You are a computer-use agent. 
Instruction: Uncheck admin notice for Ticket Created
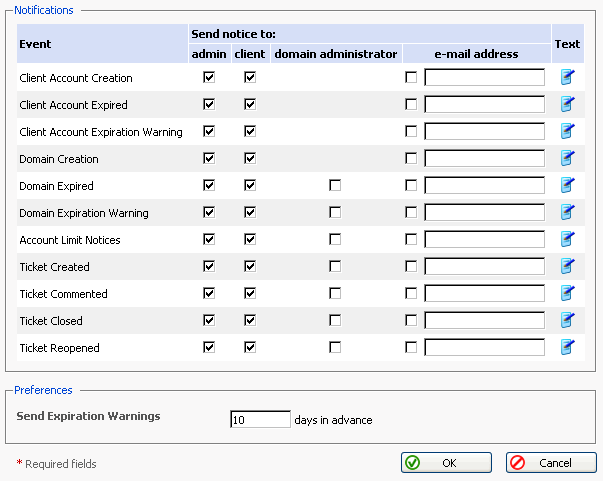209,266
